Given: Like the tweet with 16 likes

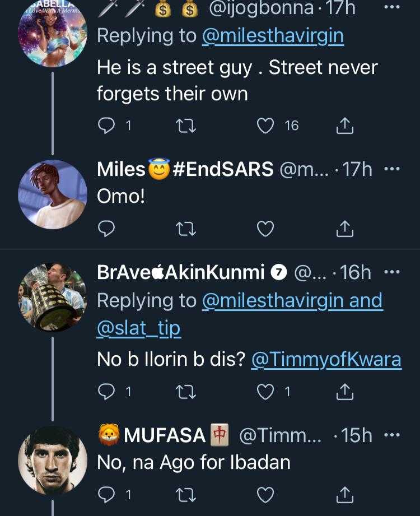Looking at the screenshot, I should (x=265, y=126).
